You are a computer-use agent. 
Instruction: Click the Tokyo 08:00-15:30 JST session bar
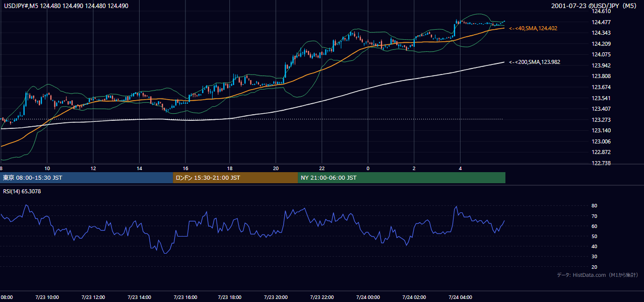click(86, 178)
